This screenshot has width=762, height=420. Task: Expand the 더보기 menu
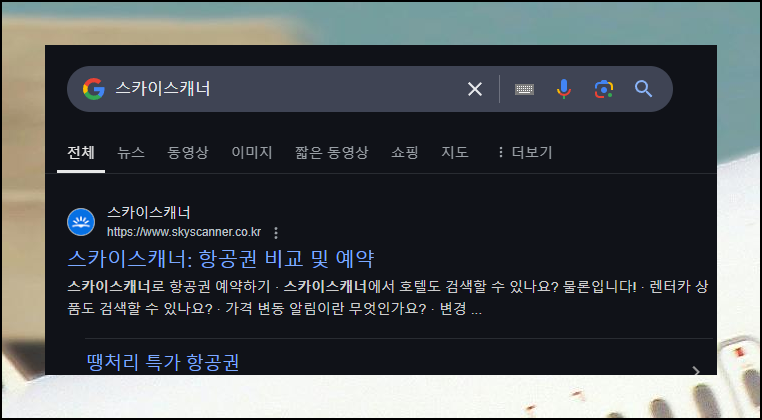pyautogui.click(x=524, y=153)
